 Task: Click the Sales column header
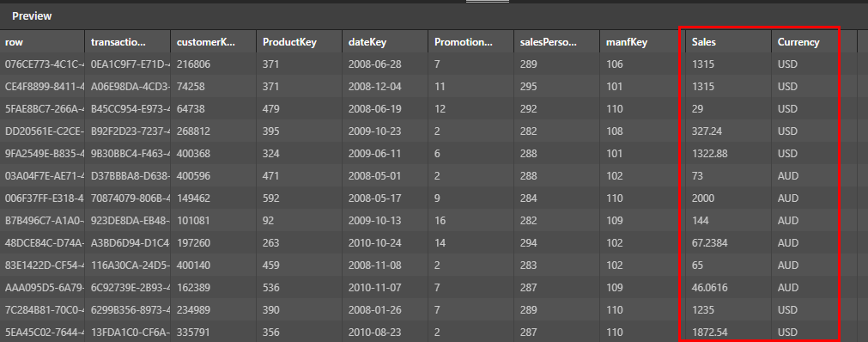(728, 42)
